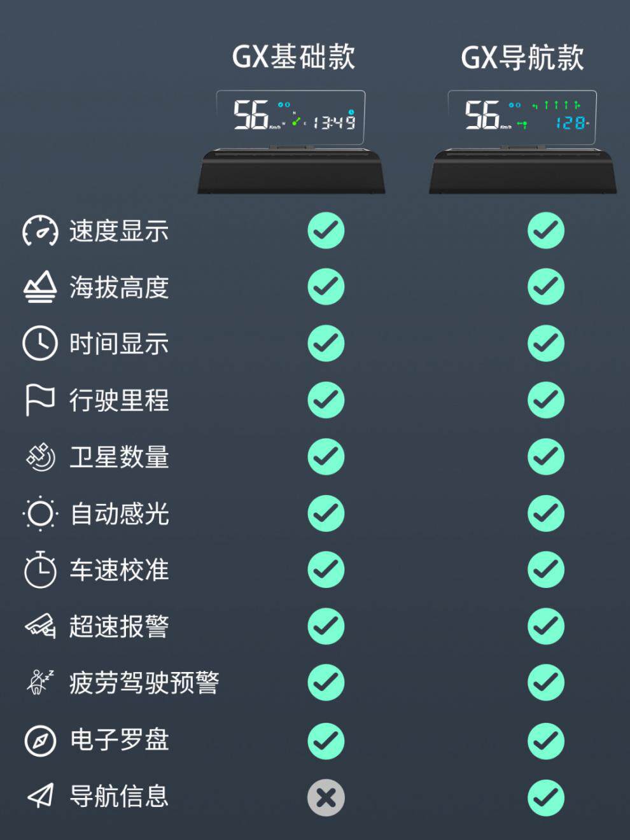Click the 速度显示 checkmark under GX基础款

[x=326, y=230]
